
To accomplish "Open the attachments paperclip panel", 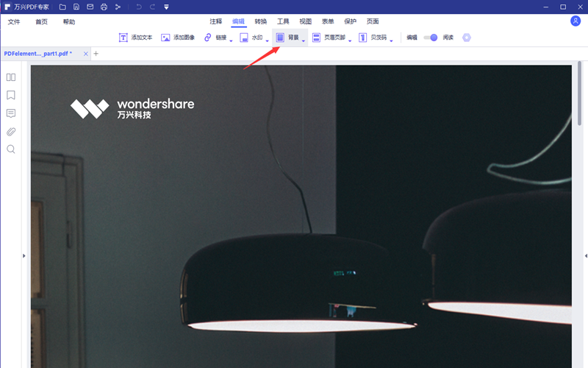I will click(11, 132).
